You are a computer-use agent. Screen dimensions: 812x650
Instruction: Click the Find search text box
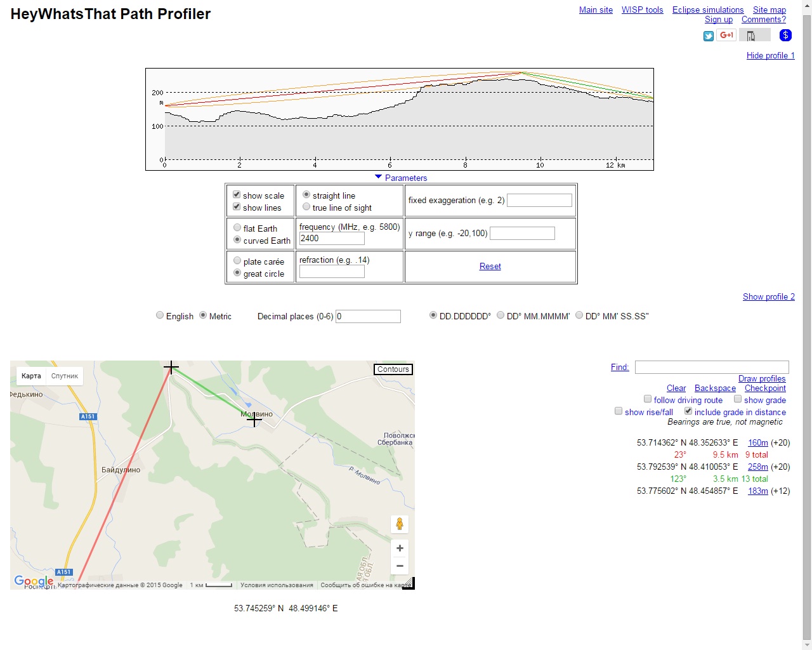tap(712, 368)
